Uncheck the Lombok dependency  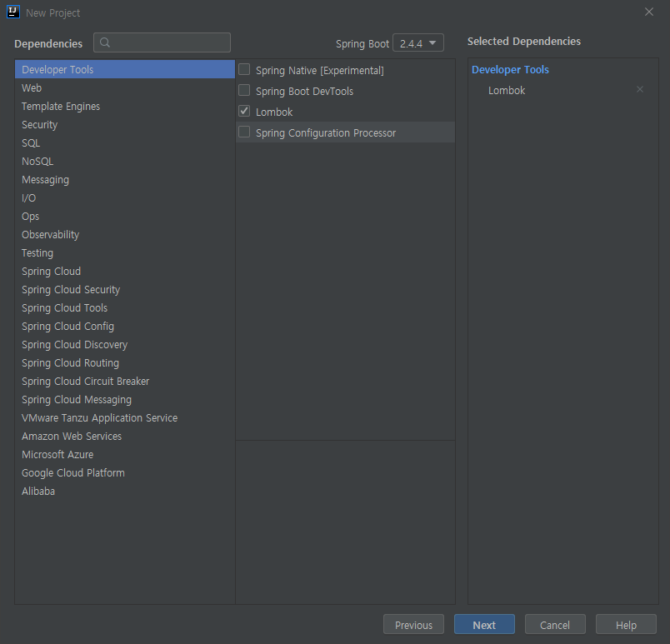click(x=244, y=111)
